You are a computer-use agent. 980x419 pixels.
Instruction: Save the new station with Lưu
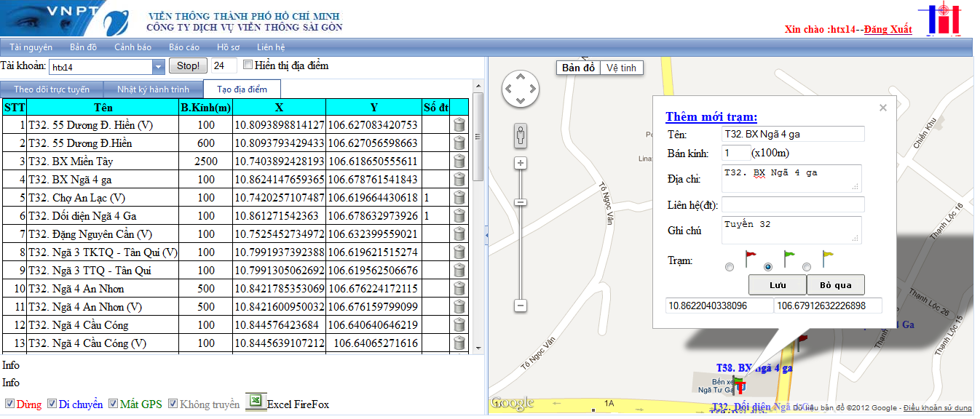tap(778, 284)
